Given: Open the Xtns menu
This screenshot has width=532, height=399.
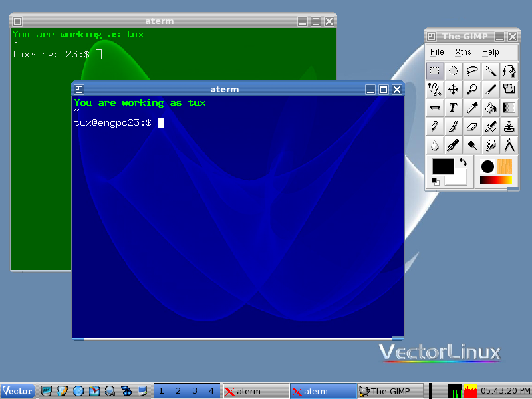Looking at the screenshot, I should [463, 52].
